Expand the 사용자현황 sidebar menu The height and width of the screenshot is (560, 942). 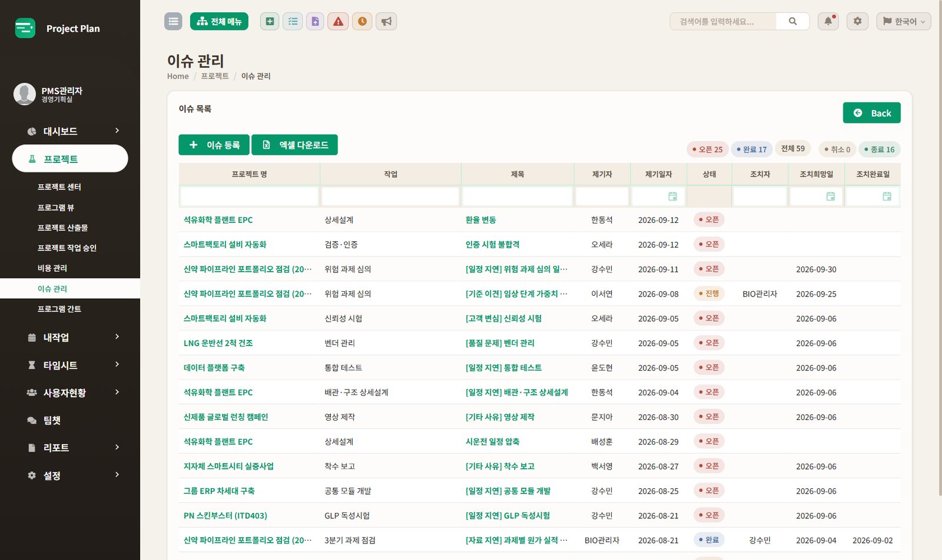pos(70,392)
